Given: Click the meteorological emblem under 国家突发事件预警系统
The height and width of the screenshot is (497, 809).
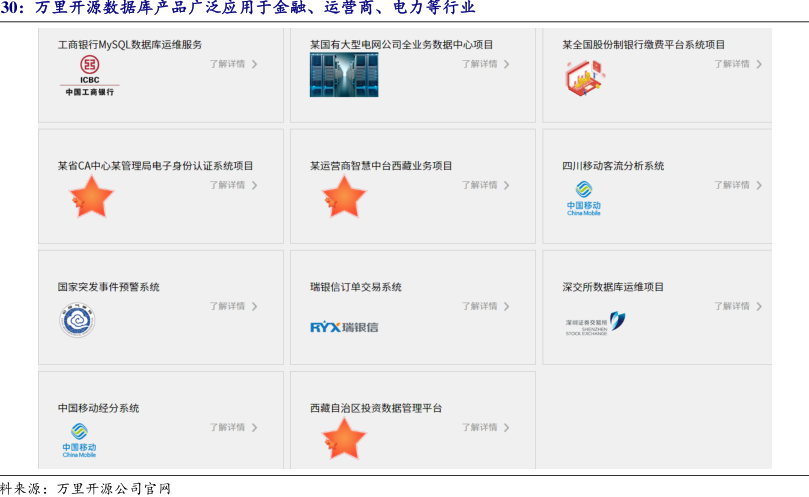Looking at the screenshot, I should (x=77, y=320).
